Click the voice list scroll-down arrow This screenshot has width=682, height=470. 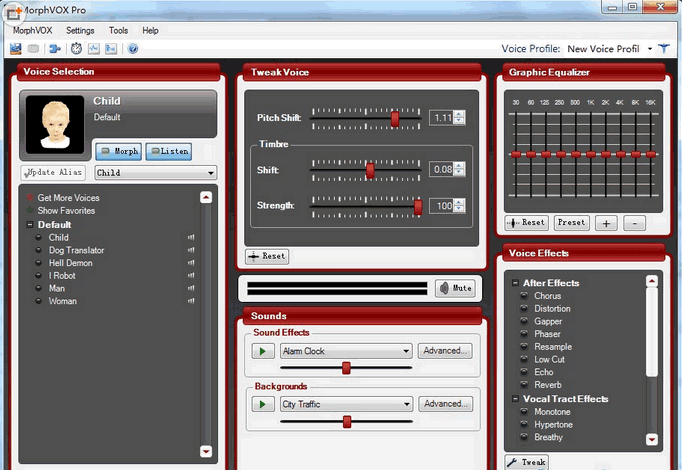click(206, 451)
